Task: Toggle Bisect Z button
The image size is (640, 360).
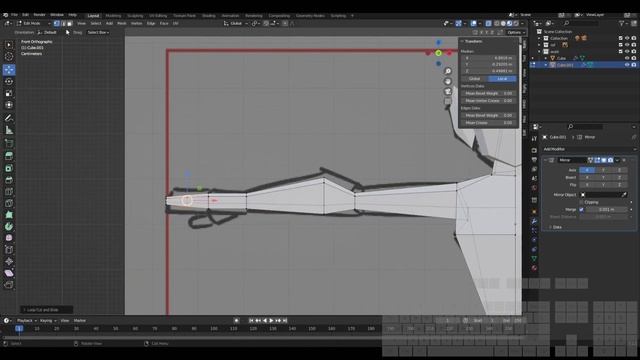Action: [619, 177]
